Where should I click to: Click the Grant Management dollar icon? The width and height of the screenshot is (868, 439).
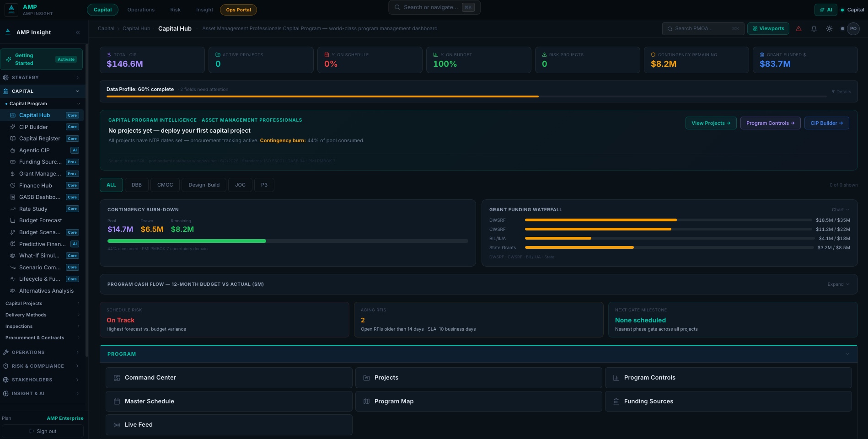click(x=13, y=174)
